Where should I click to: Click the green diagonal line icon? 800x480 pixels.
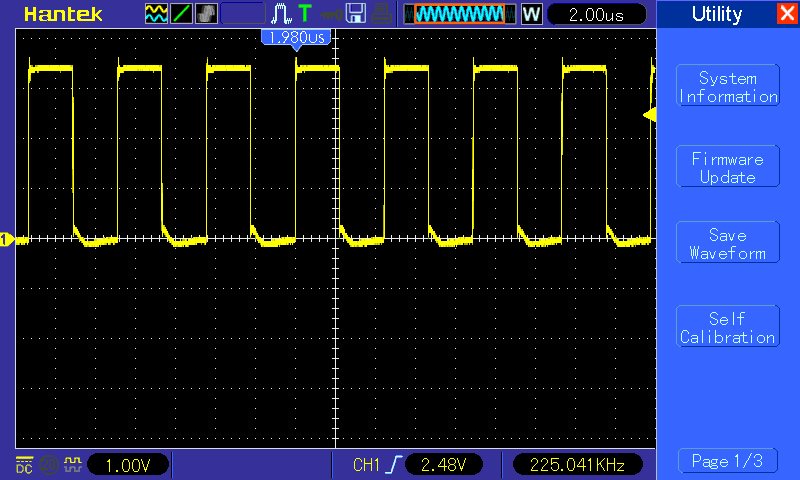(x=181, y=14)
